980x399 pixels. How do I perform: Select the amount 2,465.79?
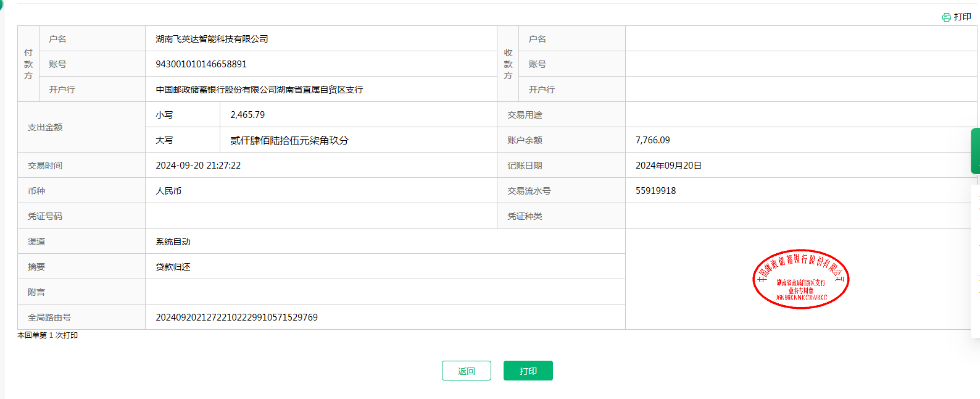[x=247, y=115]
